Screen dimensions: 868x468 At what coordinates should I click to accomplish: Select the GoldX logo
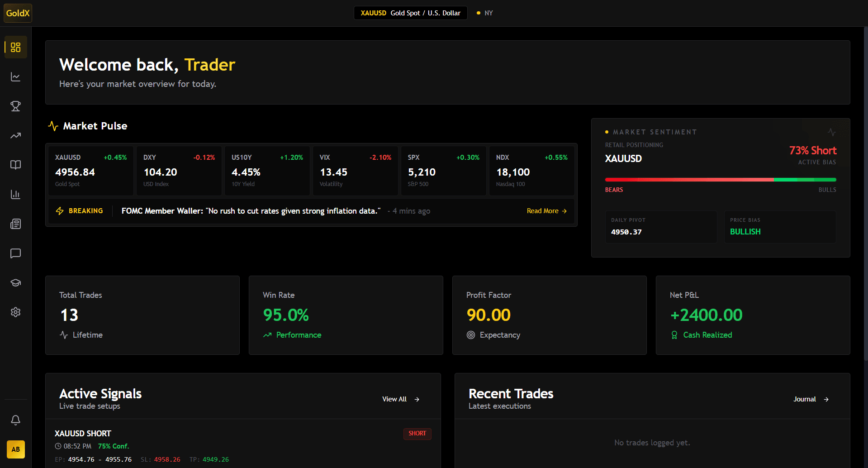click(x=18, y=13)
